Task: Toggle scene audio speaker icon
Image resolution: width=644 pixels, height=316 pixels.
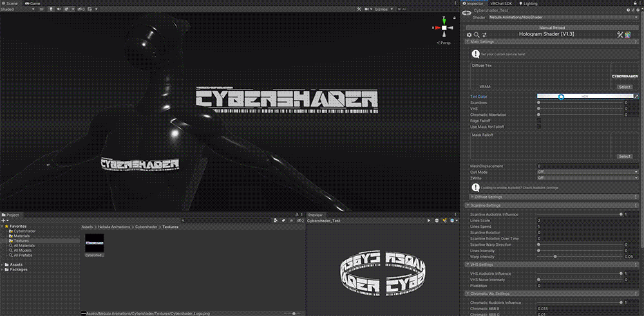Action: click(59, 8)
